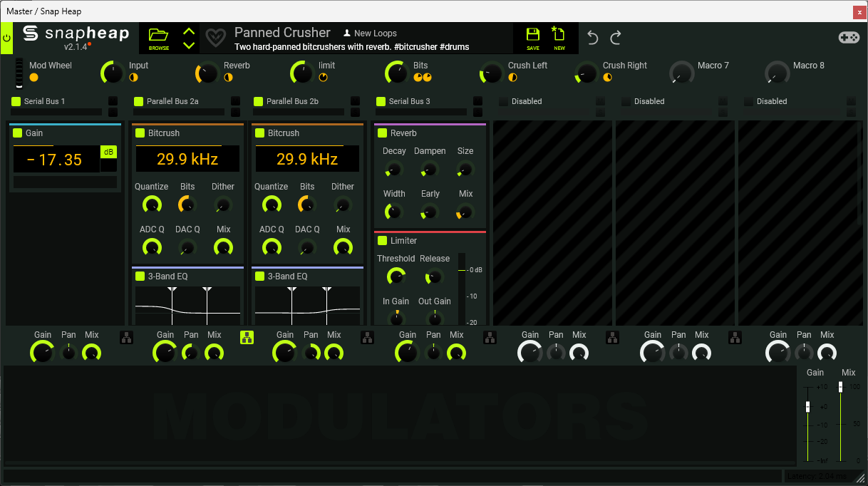The width and height of the screenshot is (868, 486).
Task: Click the Reverb Size knob
Action: [465, 170]
